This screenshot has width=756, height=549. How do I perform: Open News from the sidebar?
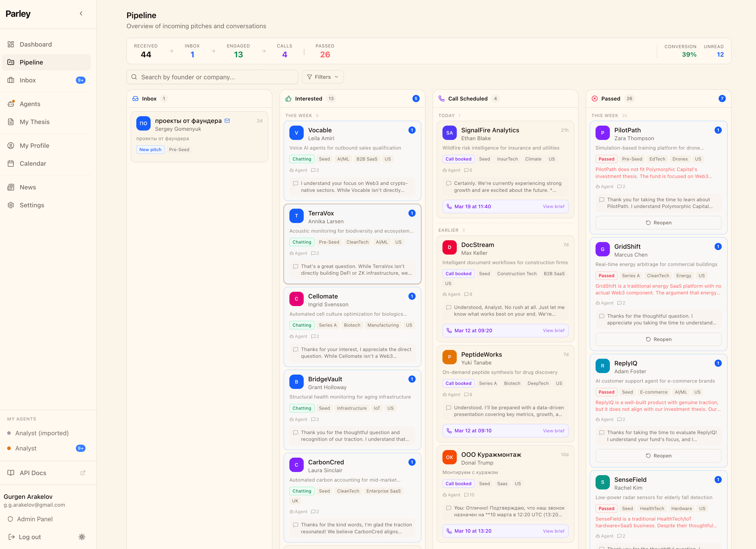[28, 187]
